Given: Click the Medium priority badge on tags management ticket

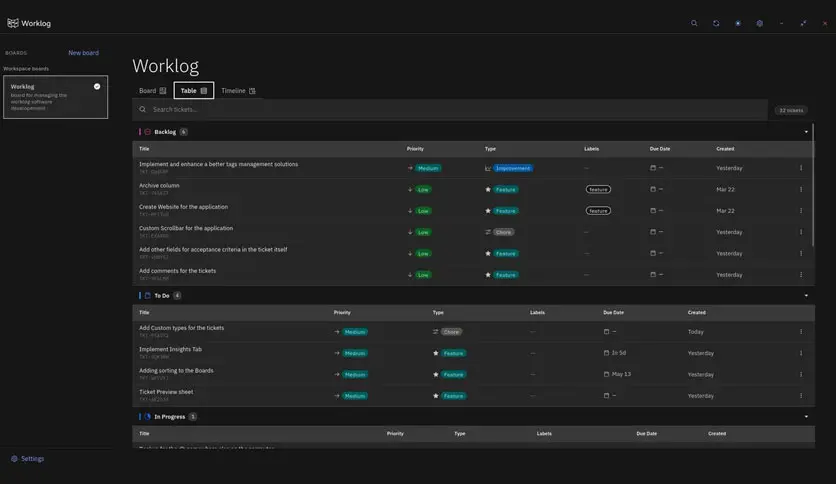Looking at the screenshot, I should (428, 168).
